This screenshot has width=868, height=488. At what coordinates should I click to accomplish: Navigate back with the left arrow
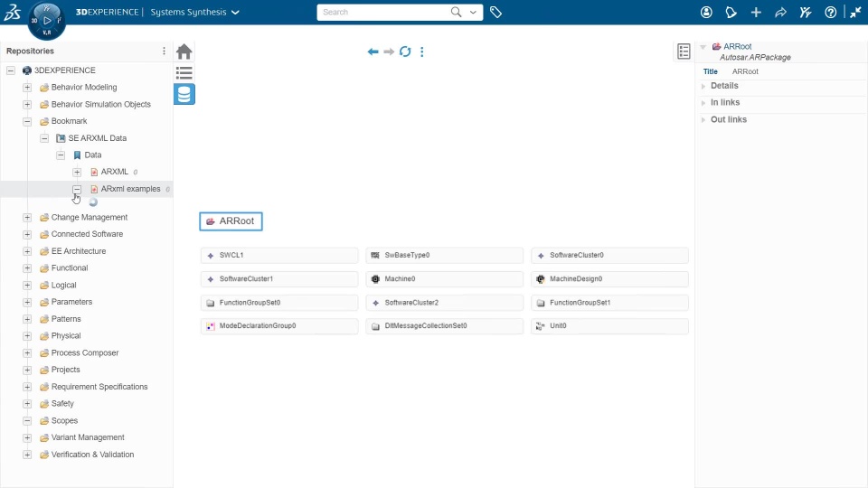click(x=373, y=52)
